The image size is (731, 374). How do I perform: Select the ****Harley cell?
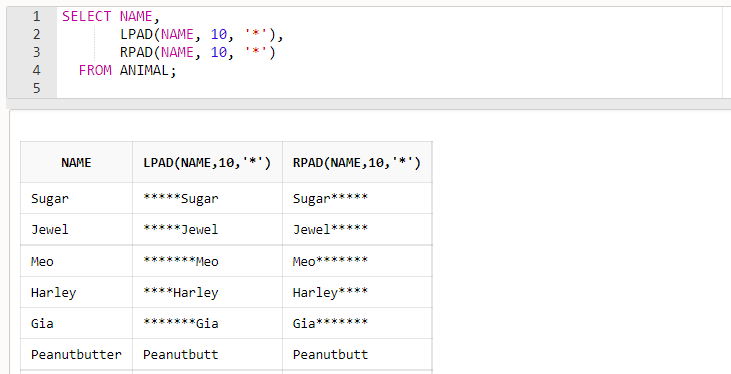[x=207, y=292]
